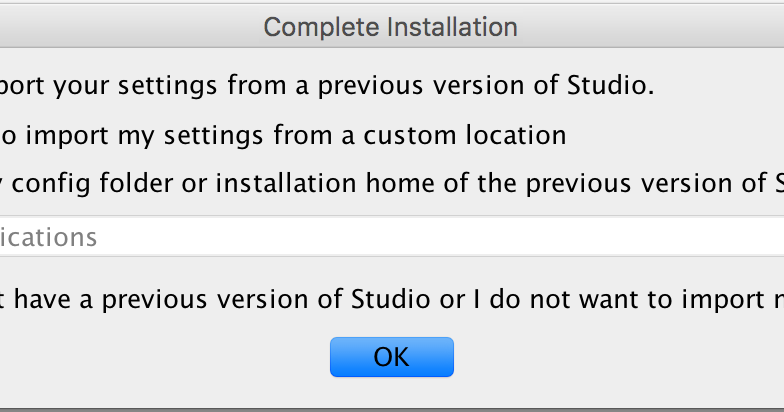The width and height of the screenshot is (784, 412).
Task: Click the words 'import my settings' in the second option
Action: click(x=117, y=135)
